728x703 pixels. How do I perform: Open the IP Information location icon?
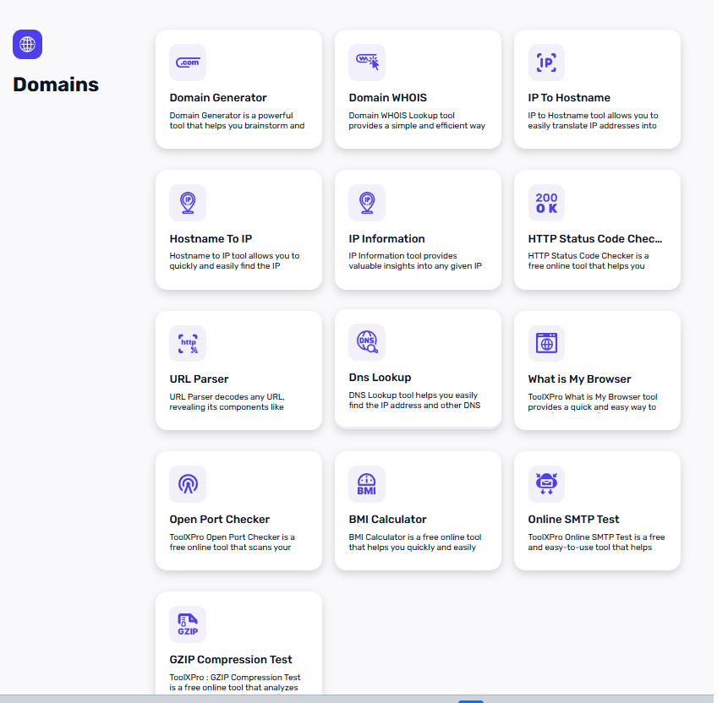click(x=366, y=203)
